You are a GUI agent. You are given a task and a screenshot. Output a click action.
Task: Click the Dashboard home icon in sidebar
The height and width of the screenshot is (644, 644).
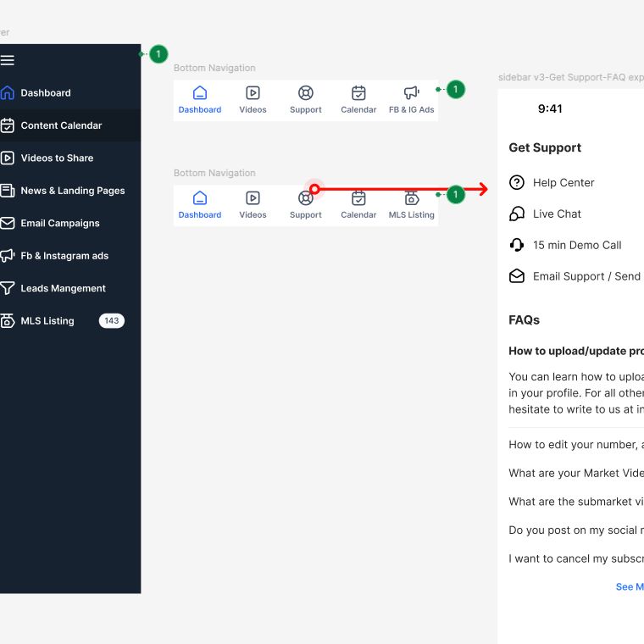point(8,93)
